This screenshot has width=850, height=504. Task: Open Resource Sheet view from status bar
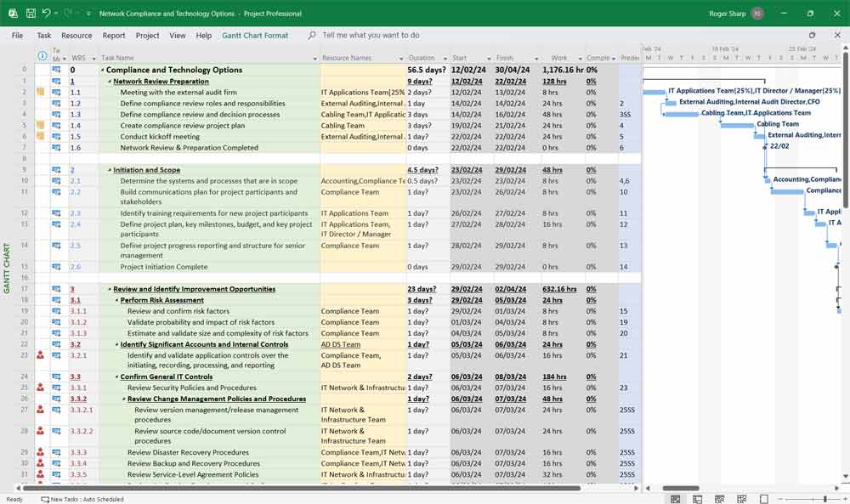click(x=741, y=499)
